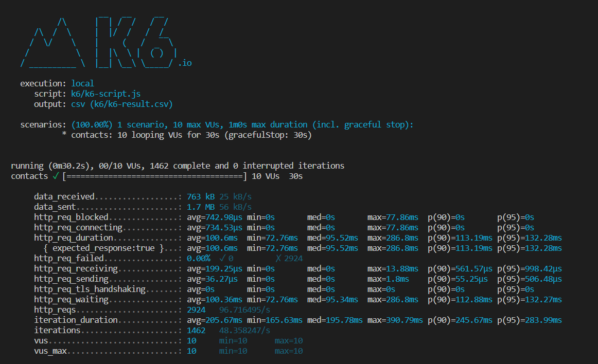Viewport: 598px width, 364px height.
Task: Click the green checkmark beside contacts
Action: tap(54, 176)
